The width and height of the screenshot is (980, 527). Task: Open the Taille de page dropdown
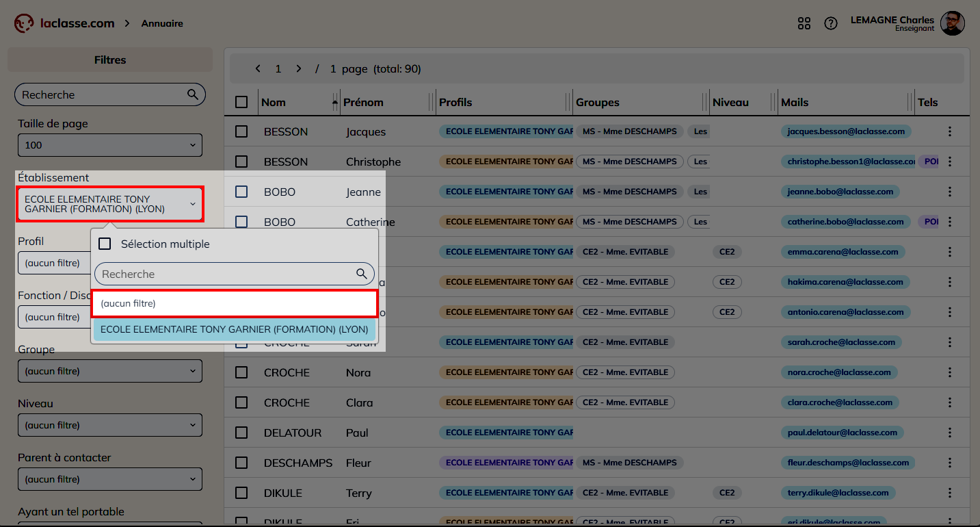click(x=110, y=145)
